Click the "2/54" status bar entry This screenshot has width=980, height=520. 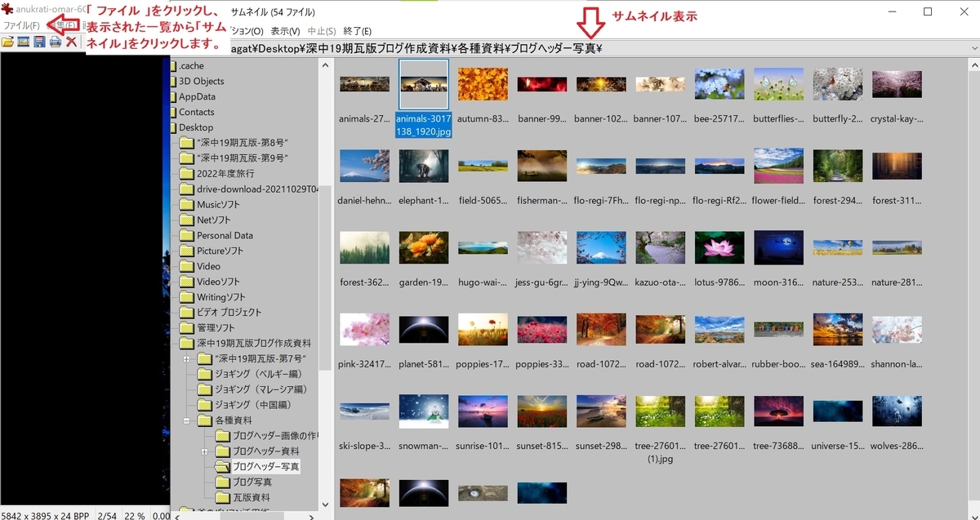(x=106, y=516)
